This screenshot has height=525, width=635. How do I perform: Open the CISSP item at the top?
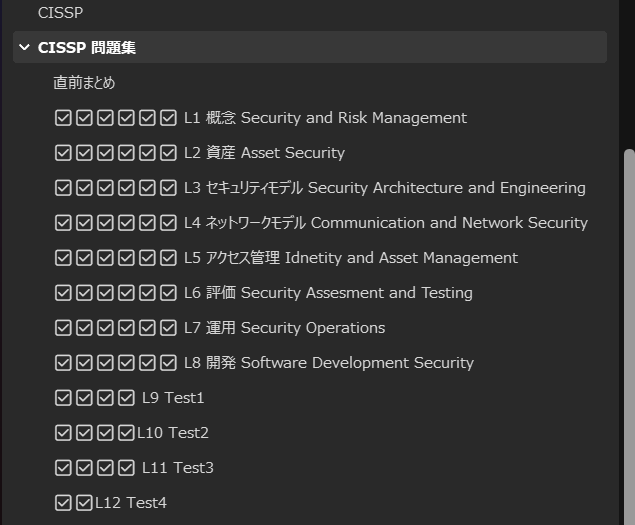point(60,13)
